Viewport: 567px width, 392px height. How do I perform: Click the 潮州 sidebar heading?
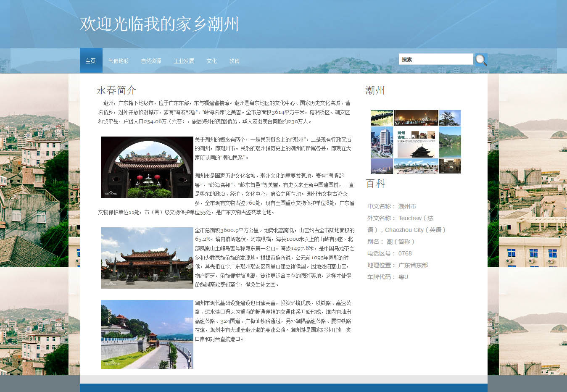(375, 90)
